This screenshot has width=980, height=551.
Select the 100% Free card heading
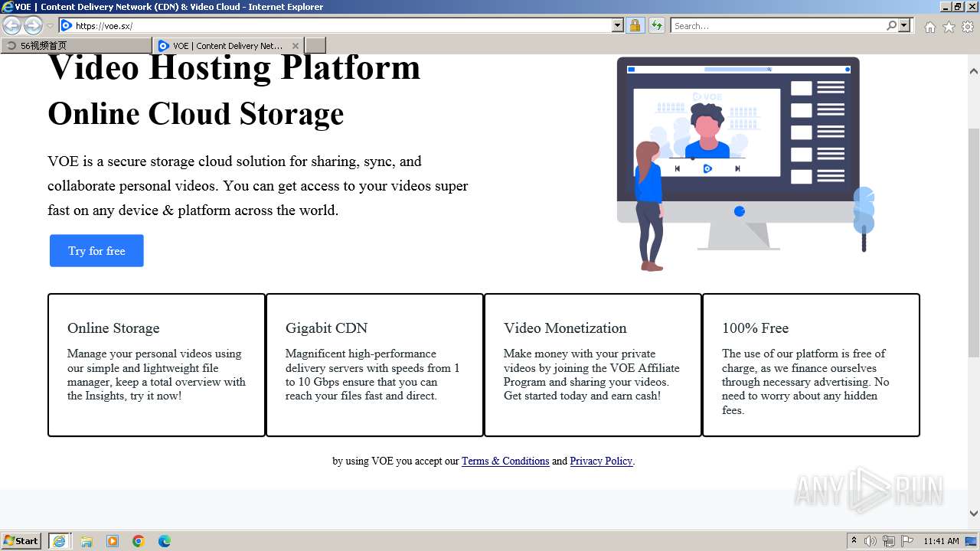[755, 328]
